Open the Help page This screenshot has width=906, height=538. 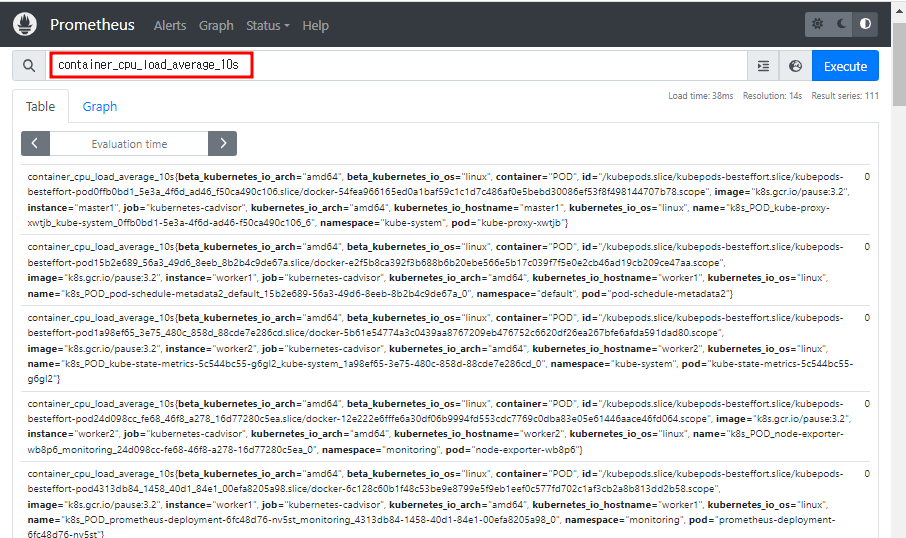[315, 25]
